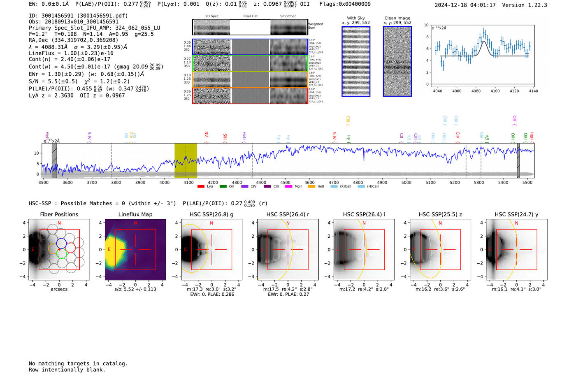Viewport: 576px width, 392px height.
Task: Click the magenta OII label above the spectrum
Action: [x=515, y=121]
